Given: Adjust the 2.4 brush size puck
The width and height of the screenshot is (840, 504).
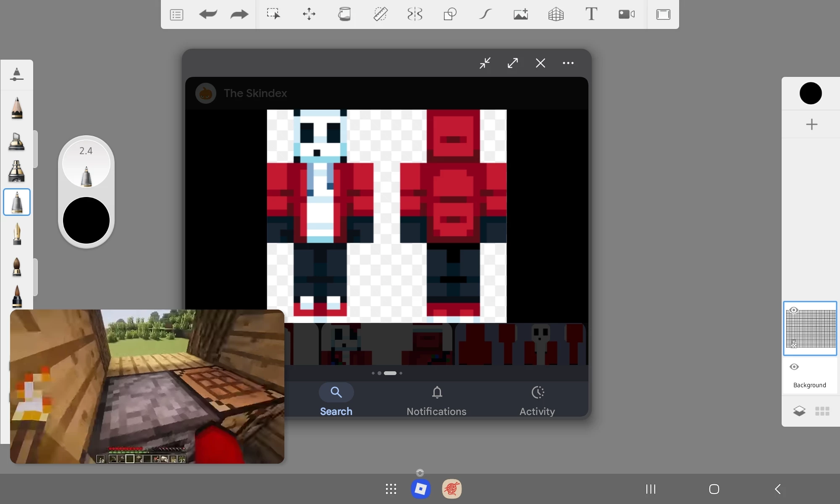Looking at the screenshot, I should pyautogui.click(x=86, y=163).
